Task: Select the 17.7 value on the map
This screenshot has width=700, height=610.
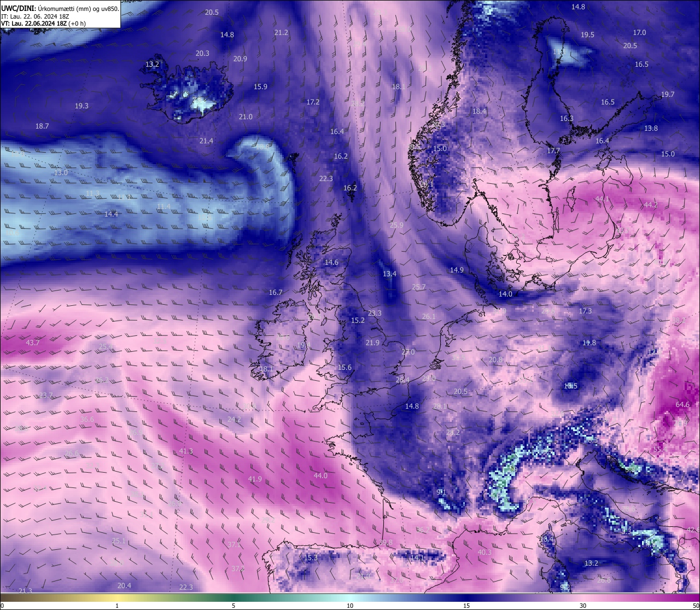Action: point(553,151)
